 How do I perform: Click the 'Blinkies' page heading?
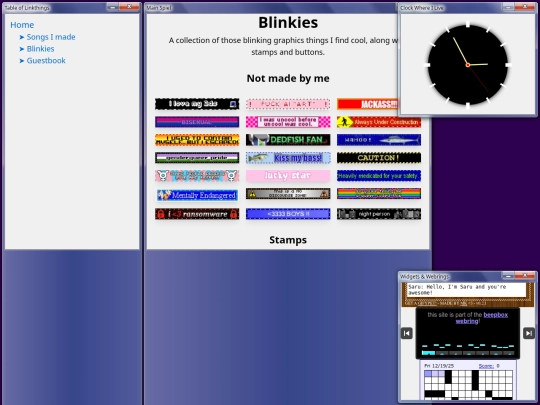pos(288,23)
